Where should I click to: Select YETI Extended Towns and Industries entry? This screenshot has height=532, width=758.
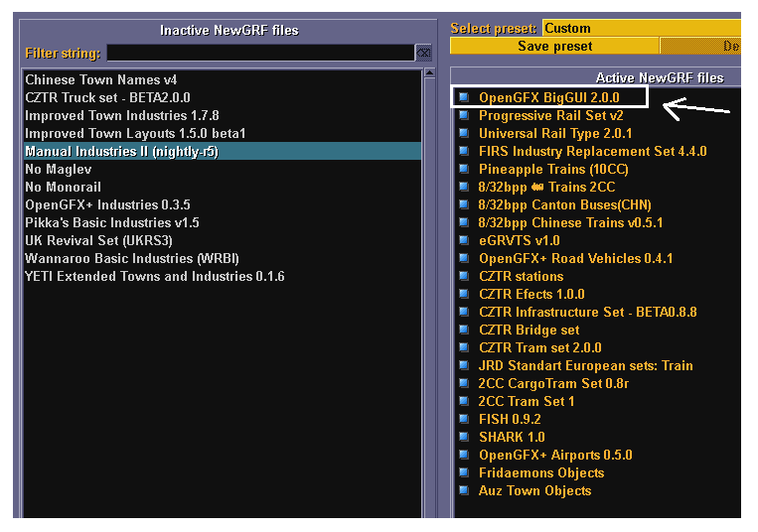[154, 276]
